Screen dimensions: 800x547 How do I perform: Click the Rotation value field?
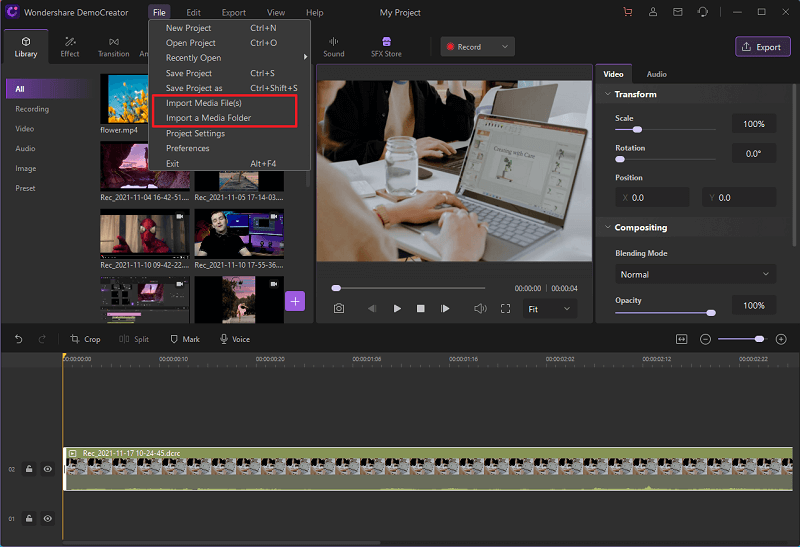click(754, 154)
